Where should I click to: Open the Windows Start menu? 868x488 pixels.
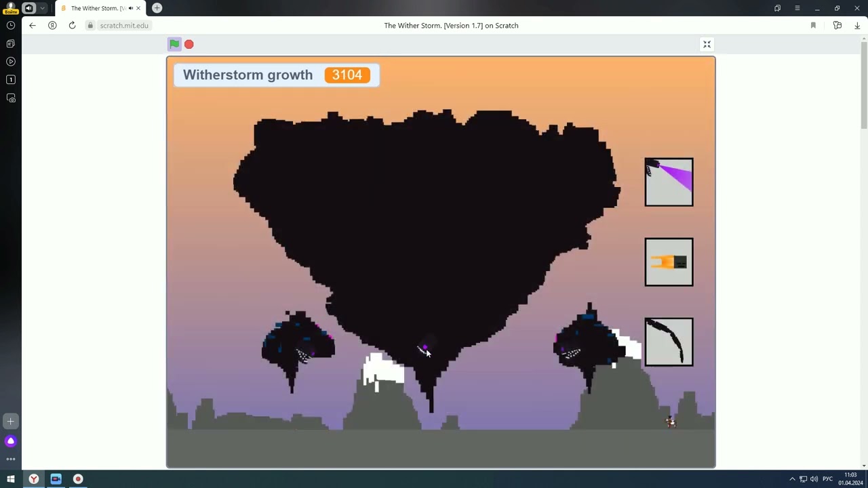[11, 479]
